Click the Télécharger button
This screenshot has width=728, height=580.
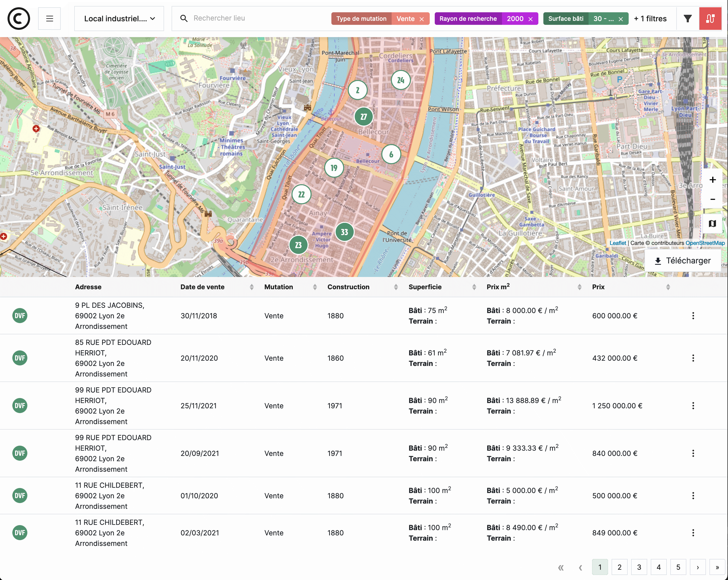coord(683,261)
